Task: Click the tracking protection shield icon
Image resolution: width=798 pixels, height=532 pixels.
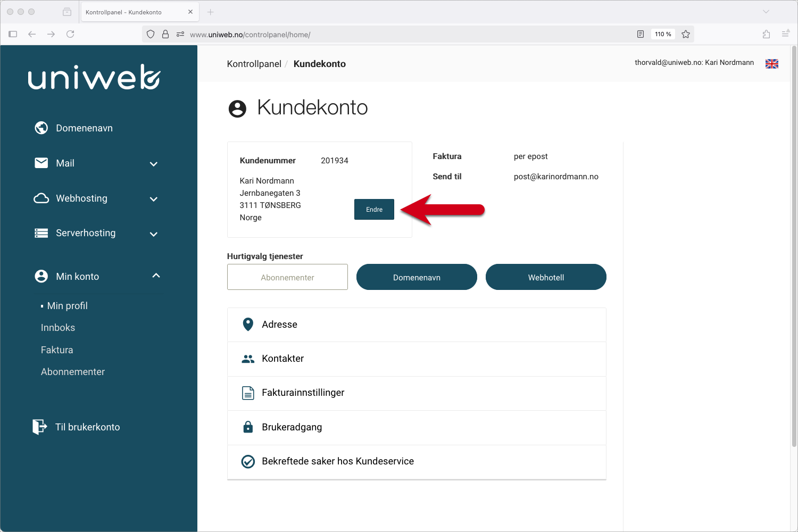Action: pos(151,34)
